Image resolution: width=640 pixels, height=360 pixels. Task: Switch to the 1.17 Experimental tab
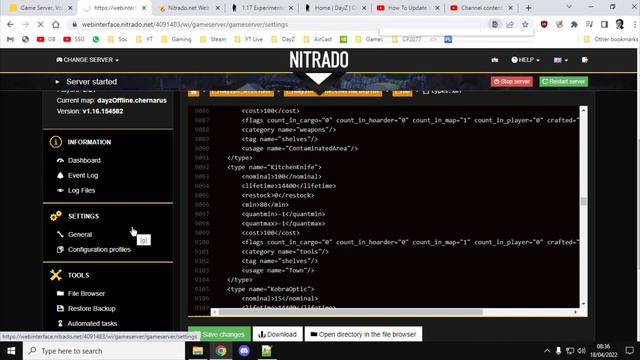pyautogui.click(x=262, y=8)
